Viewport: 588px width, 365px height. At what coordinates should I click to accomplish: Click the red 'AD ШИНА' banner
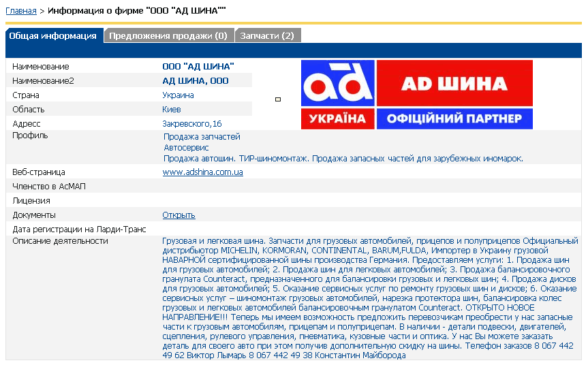454,84
